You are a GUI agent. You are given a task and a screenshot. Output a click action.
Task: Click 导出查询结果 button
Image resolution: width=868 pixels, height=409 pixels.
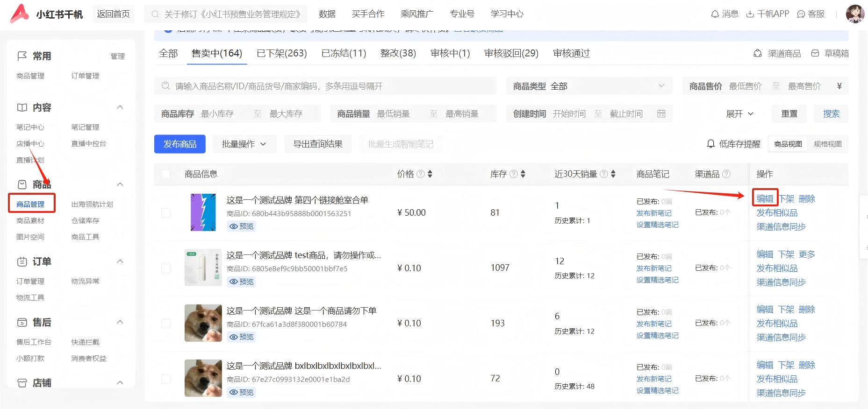pos(318,144)
